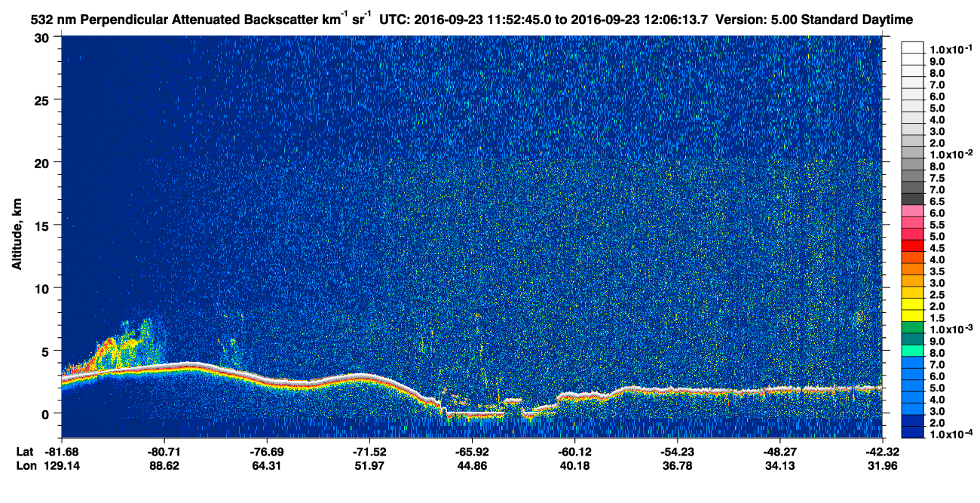The width and height of the screenshot is (980, 503).
Task: Click the "532 nm Perpendicular Attenuated Backscatter" title
Action: point(175,19)
